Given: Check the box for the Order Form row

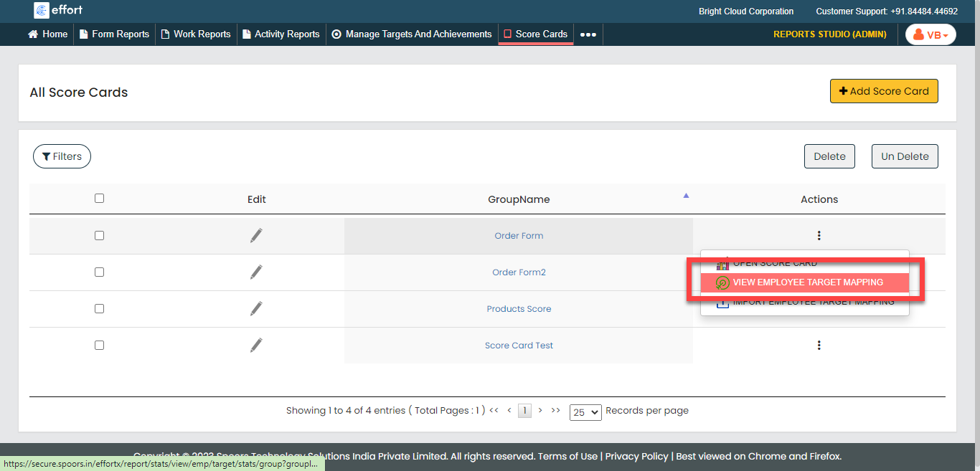Looking at the screenshot, I should [x=99, y=235].
